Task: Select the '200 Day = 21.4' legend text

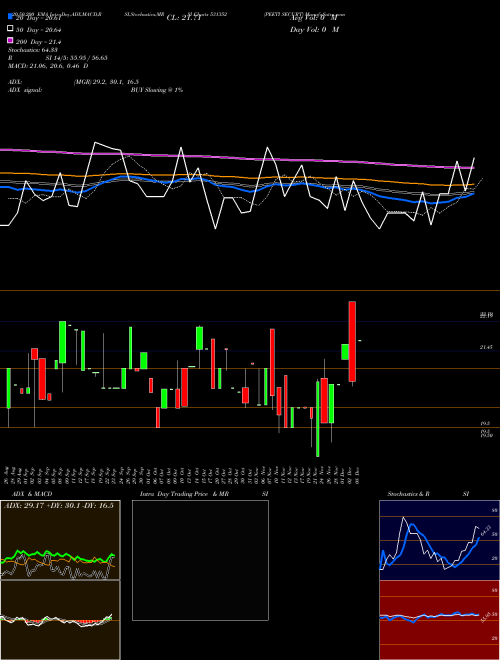Action: tap(39, 42)
